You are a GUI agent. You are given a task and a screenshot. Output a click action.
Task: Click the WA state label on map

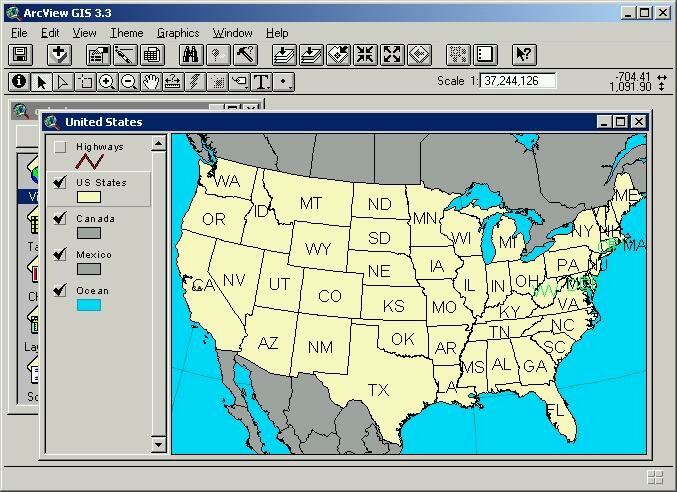[227, 181]
